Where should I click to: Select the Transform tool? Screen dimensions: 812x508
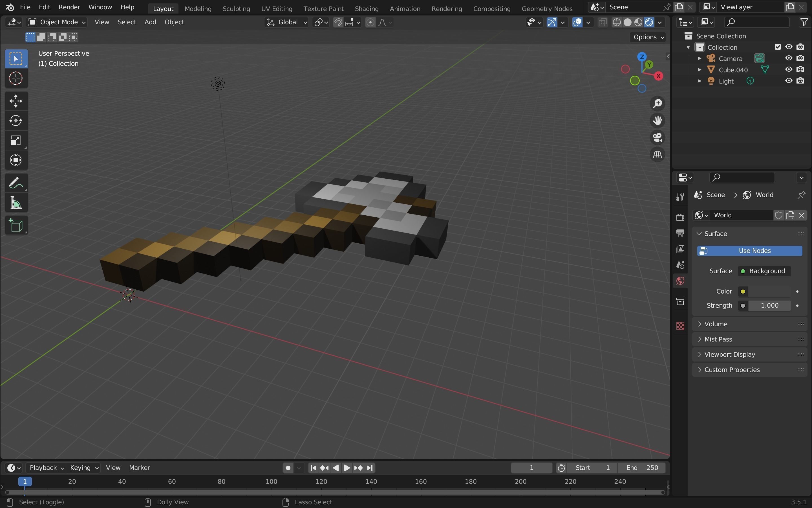(x=16, y=160)
